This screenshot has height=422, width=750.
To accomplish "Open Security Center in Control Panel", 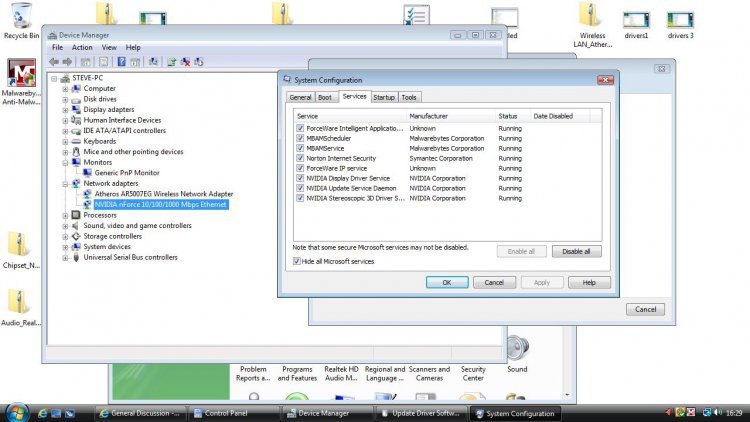I will pos(473,373).
